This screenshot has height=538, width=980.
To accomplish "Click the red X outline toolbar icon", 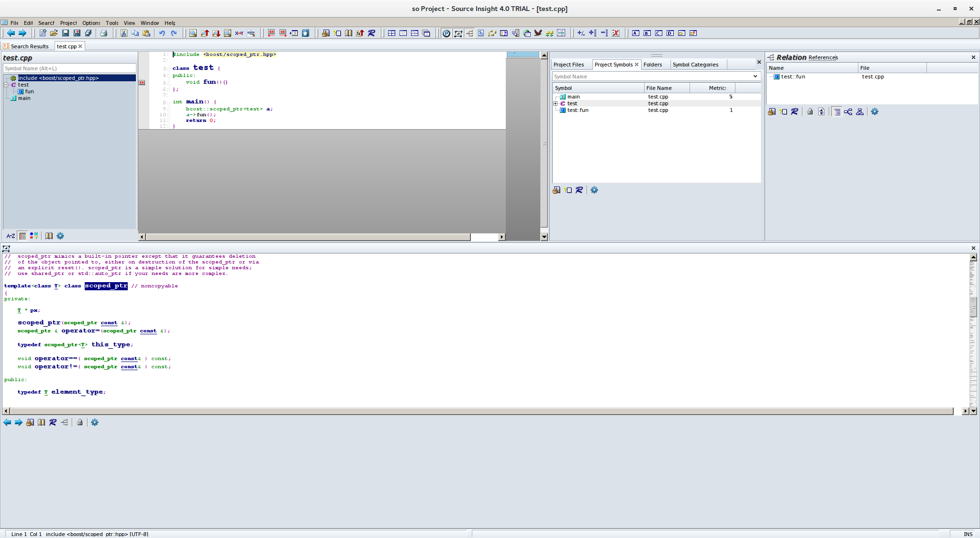I will pyautogui.click(x=616, y=33).
